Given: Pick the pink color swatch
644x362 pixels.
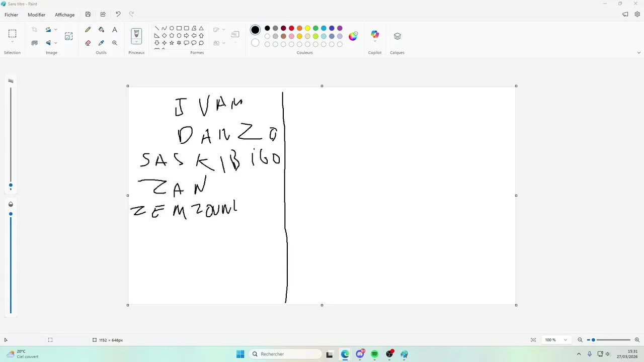Looking at the screenshot, I should 291,36.
